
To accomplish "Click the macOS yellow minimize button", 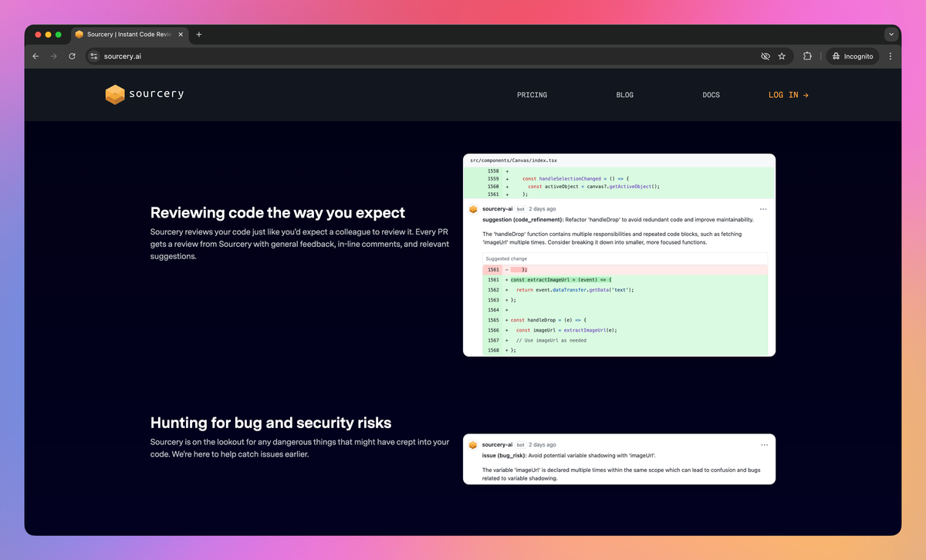I will coord(48,35).
